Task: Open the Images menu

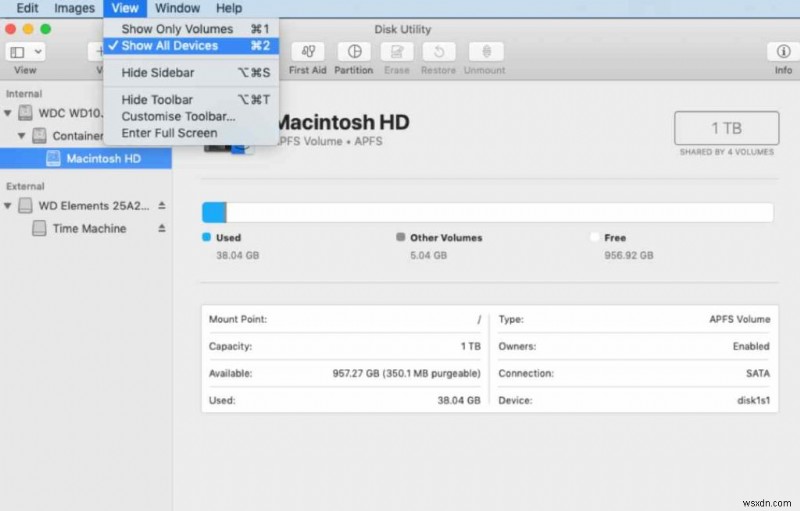Action: coord(74,8)
